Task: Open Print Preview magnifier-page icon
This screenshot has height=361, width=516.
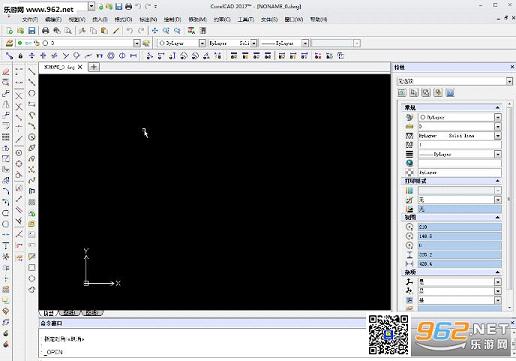Action: pos(68,31)
